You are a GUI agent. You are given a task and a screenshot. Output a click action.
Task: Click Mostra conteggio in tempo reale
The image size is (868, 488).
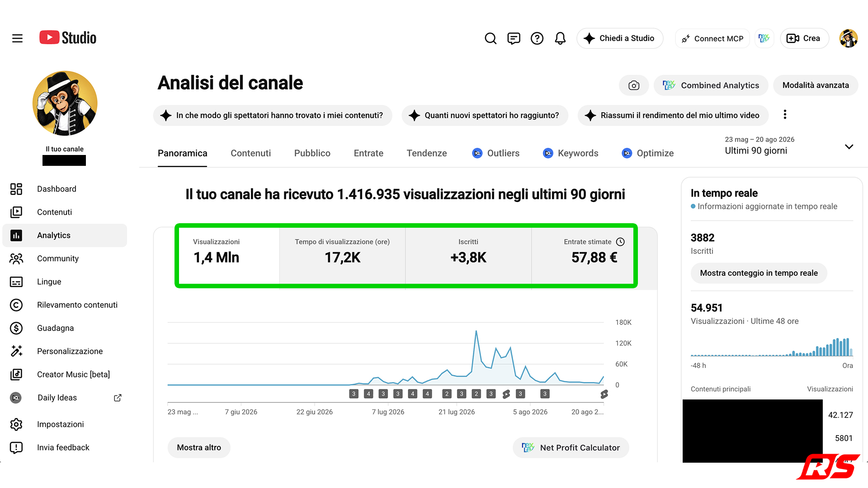tap(759, 273)
